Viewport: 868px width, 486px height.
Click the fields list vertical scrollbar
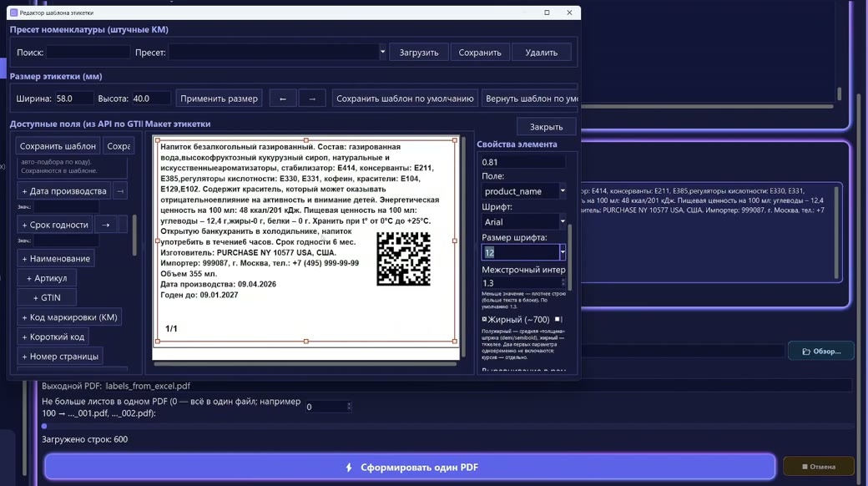(134, 235)
